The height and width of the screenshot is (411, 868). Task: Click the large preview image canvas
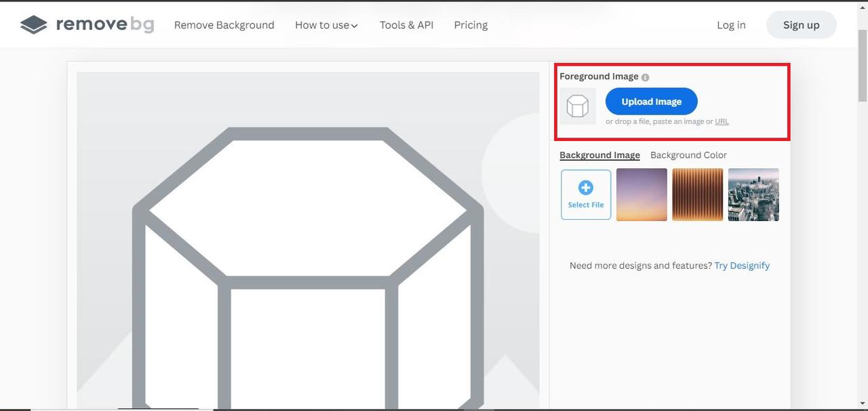point(308,241)
